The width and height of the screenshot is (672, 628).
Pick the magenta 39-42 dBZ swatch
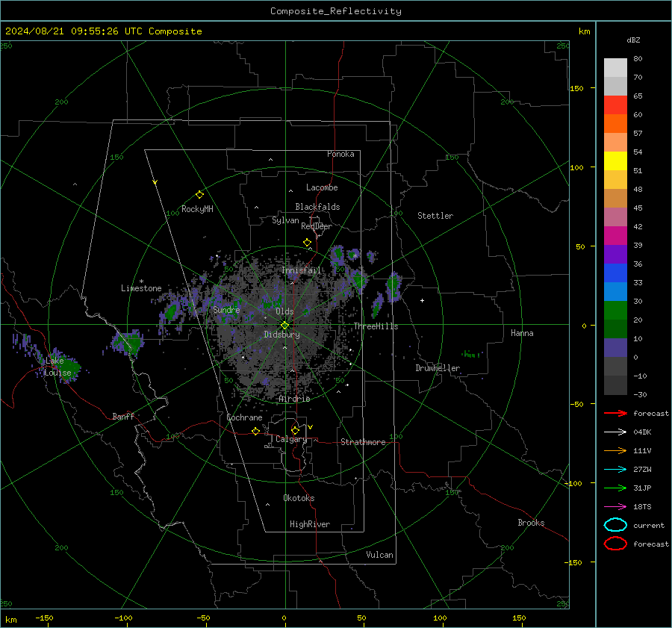point(615,236)
